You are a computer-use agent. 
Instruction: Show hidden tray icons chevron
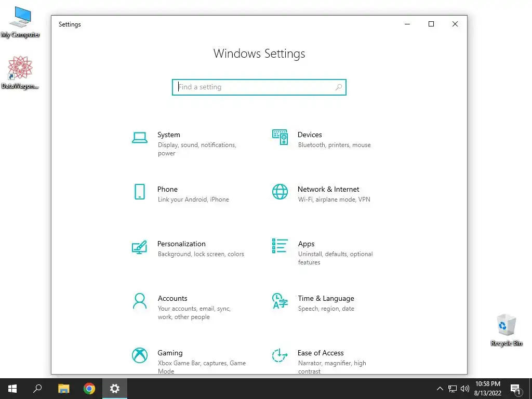[440, 389]
